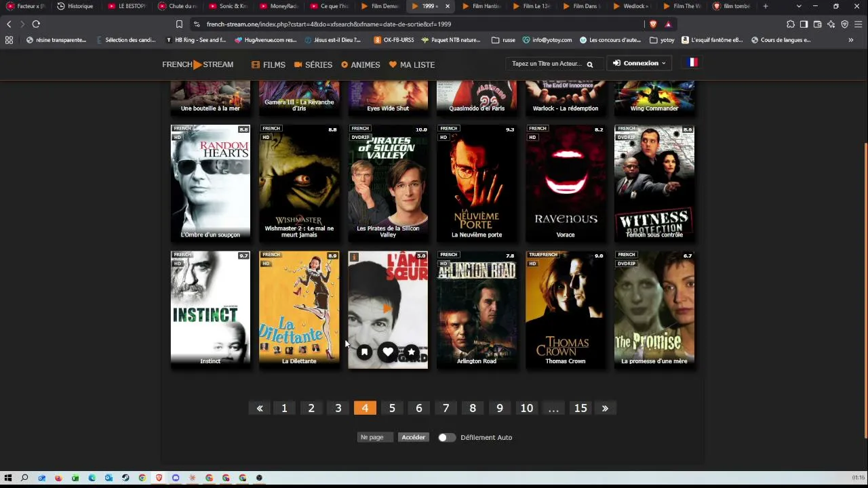The image size is (868, 488).
Task: Bookmark the L'Âme Sœur film card
Action: point(364,352)
